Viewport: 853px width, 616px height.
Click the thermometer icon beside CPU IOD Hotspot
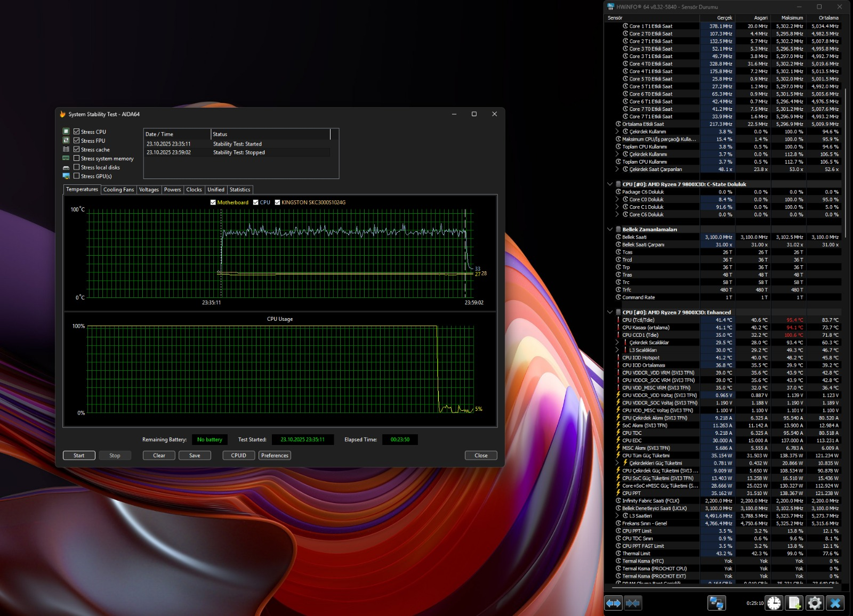(x=618, y=358)
